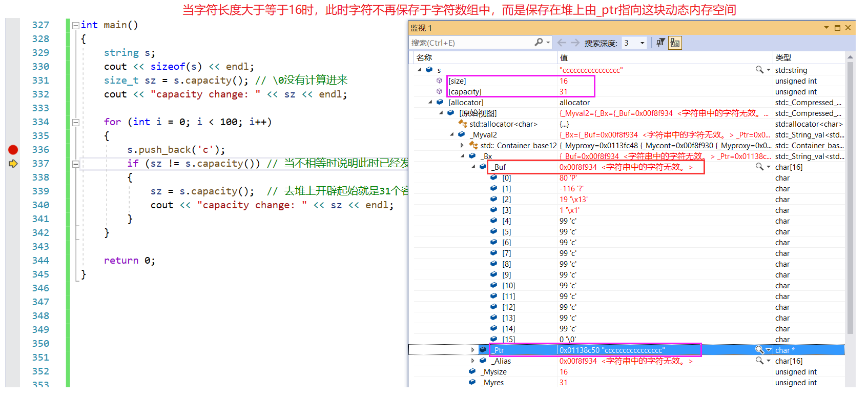Click line number 344 in the gutter

point(40,261)
